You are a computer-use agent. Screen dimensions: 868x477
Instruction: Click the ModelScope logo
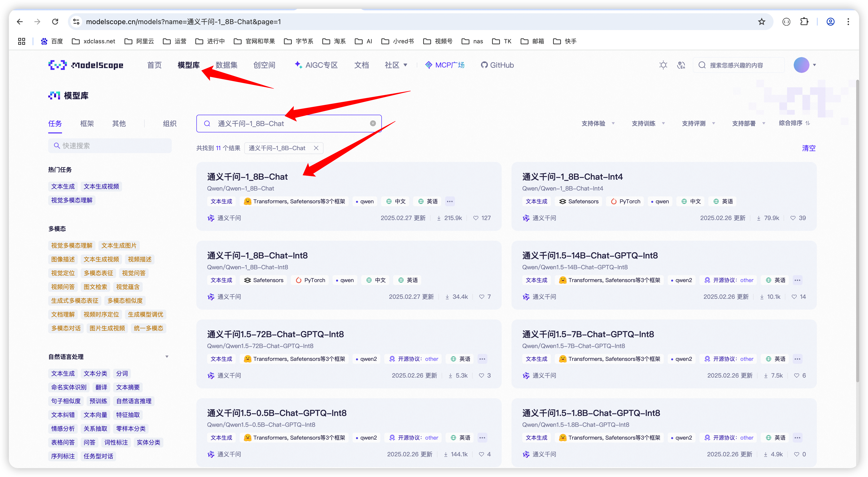point(86,65)
